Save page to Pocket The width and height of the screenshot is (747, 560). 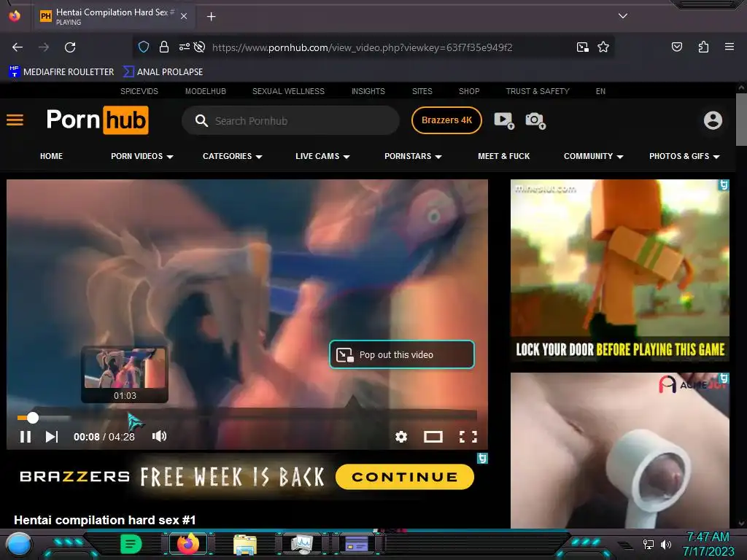(676, 47)
